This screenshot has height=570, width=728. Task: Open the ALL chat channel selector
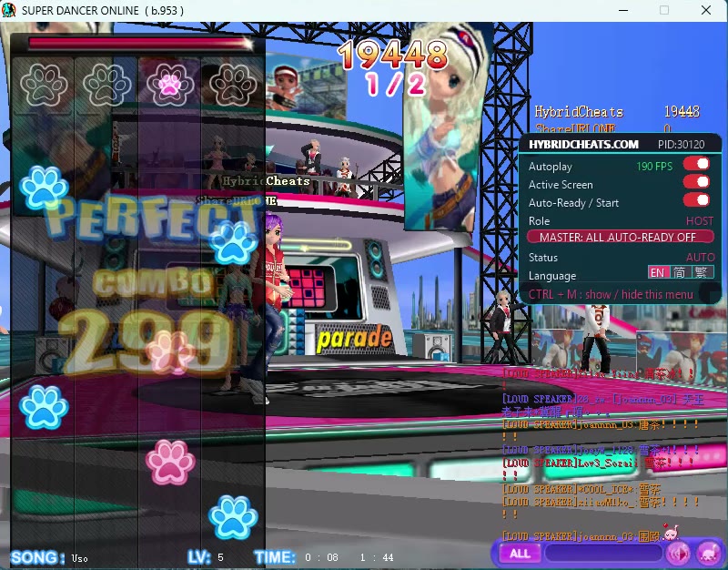pos(520,554)
